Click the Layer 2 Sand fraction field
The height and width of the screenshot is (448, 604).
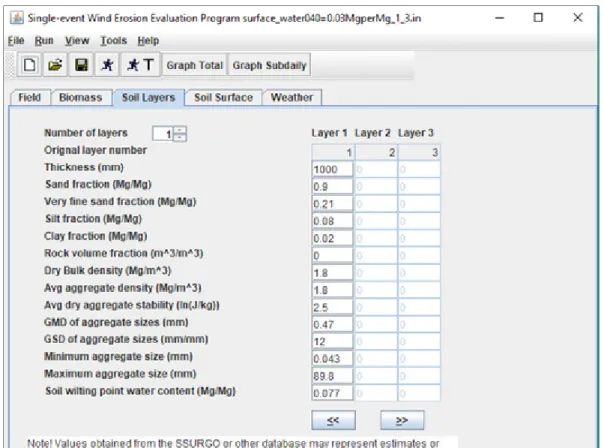click(376, 186)
